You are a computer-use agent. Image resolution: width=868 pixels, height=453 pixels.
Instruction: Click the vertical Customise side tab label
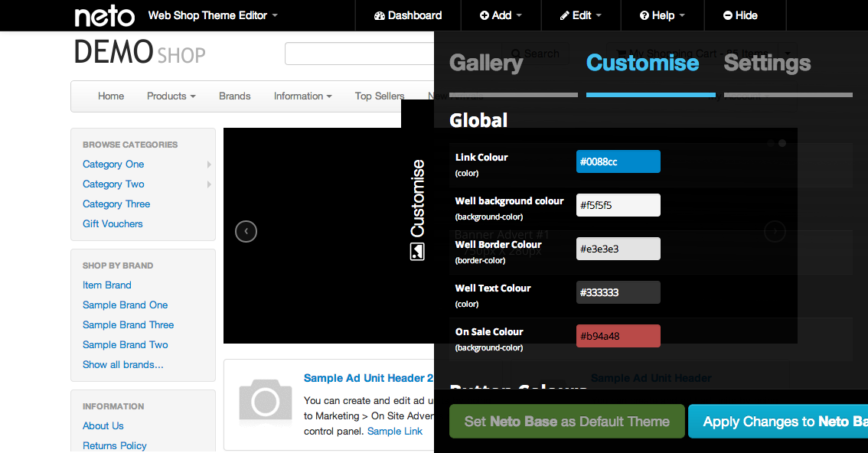coord(417,198)
